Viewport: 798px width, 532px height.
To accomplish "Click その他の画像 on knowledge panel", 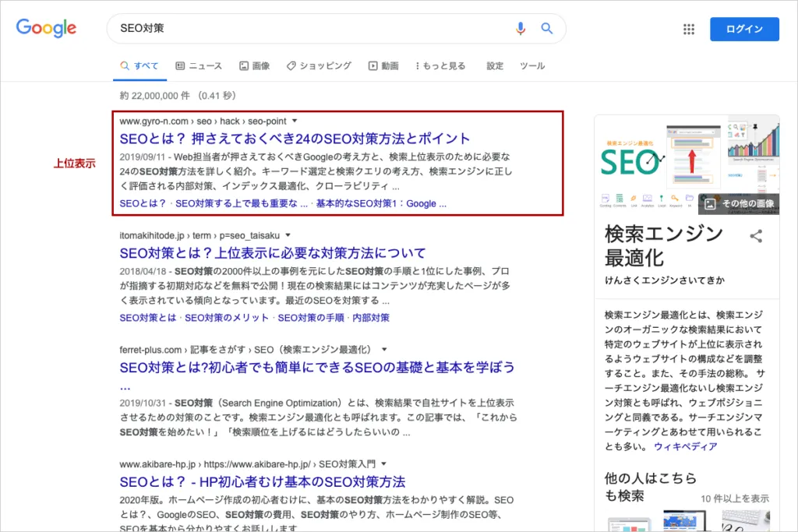I will (739, 204).
